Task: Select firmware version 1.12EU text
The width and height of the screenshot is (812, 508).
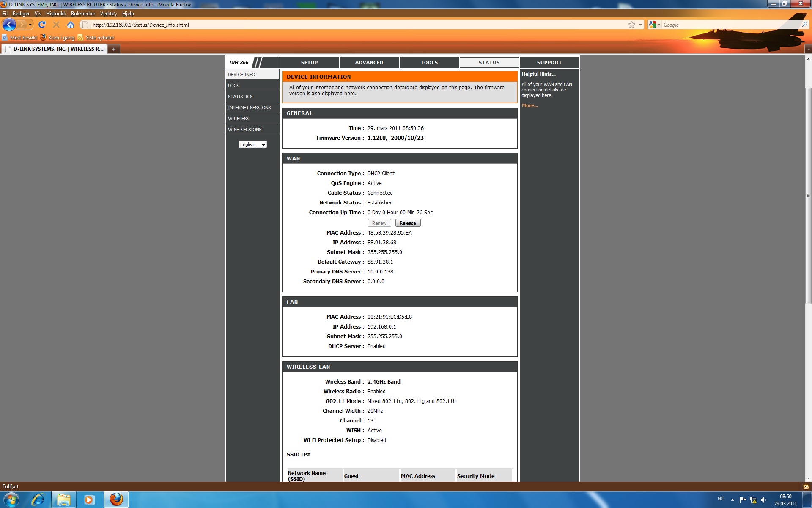Action: click(377, 138)
